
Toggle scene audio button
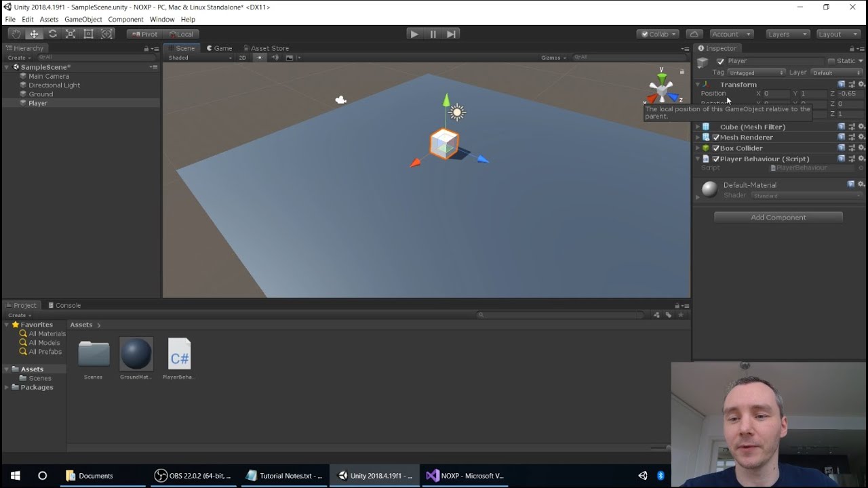275,58
